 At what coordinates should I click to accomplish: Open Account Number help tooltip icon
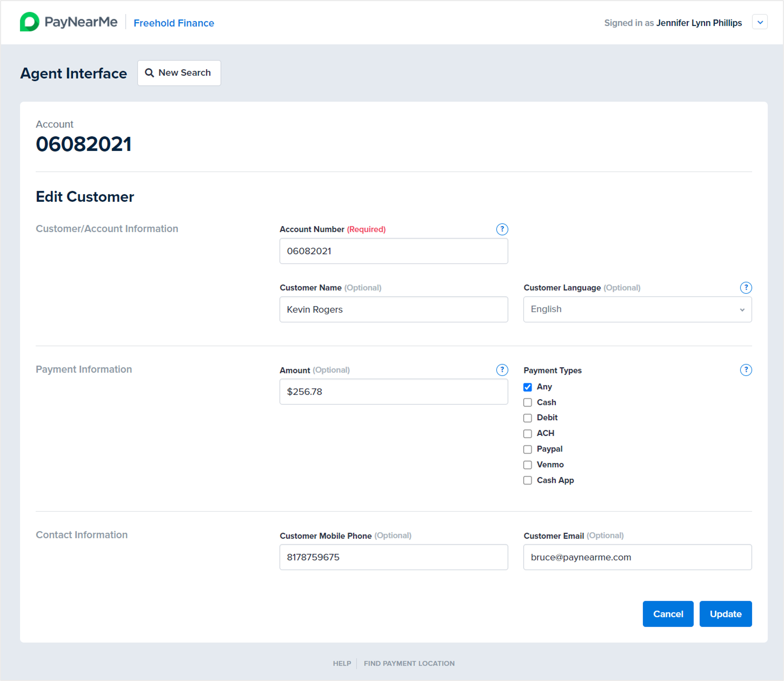[x=502, y=229]
